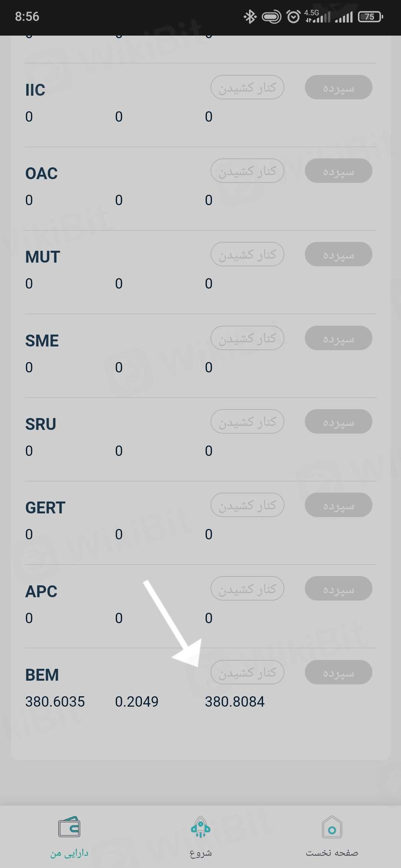Tap the deposit button for MUT
This screenshot has height=868, width=401.
click(x=338, y=254)
